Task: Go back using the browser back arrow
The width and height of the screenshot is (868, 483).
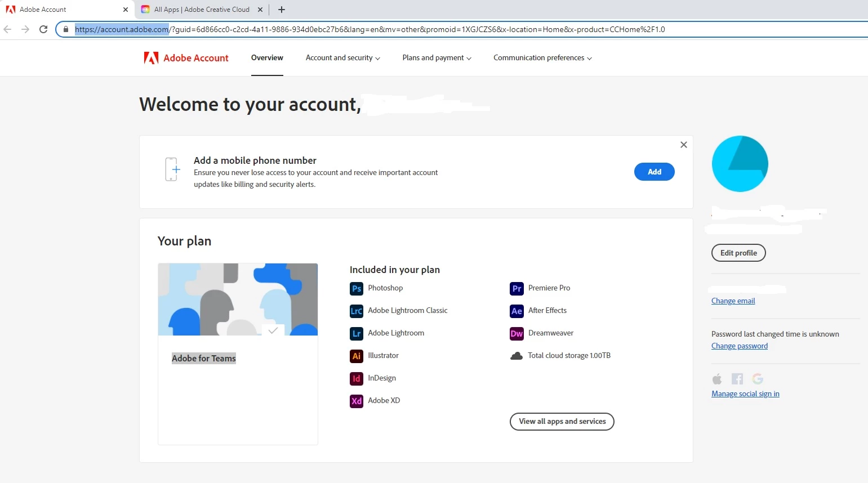Action: tap(8, 29)
